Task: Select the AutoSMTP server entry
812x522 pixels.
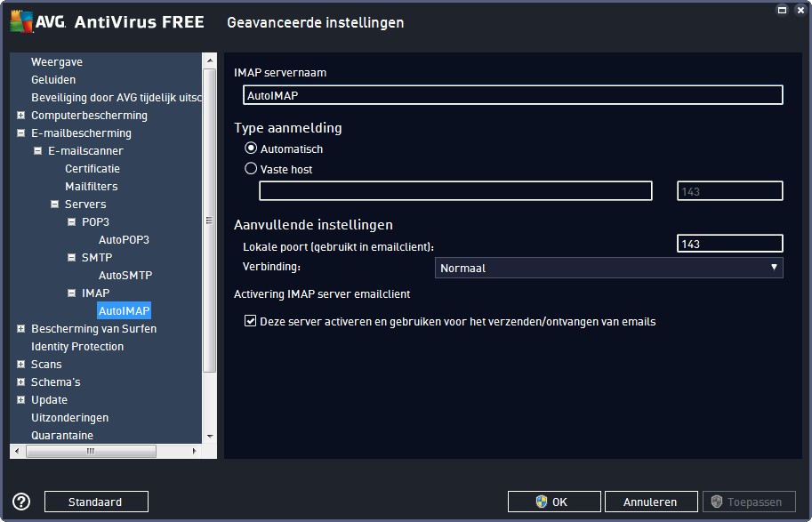Action: (x=125, y=275)
